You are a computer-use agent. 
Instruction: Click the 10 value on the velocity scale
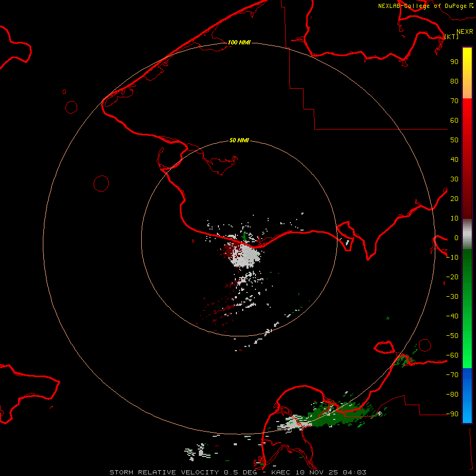[454, 218]
